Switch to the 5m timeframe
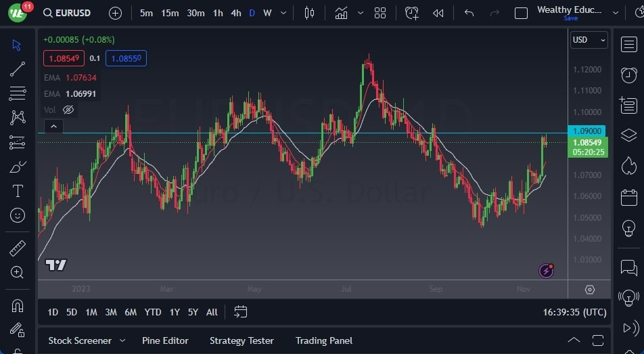Image resolution: width=644 pixels, height=354 pixels. [146, 13]
